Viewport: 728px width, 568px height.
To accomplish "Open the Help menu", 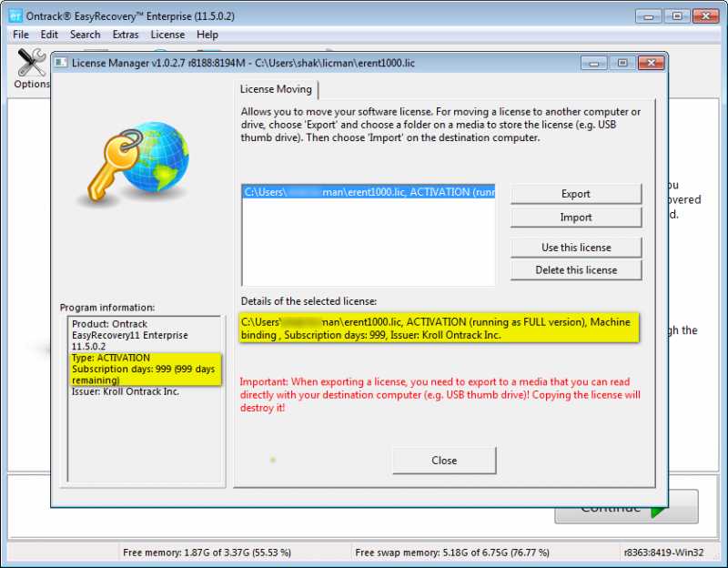I will pos(207,34).
